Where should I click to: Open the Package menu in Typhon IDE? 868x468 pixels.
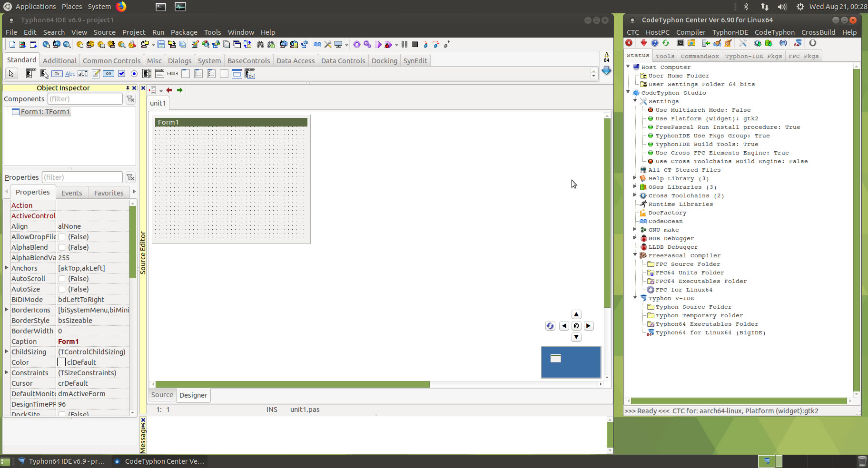pos(184,32)
